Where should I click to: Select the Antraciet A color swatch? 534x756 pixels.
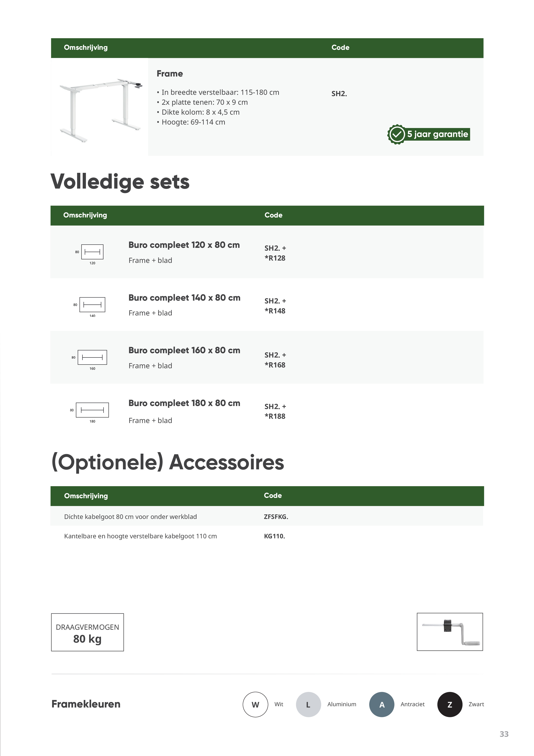(382, 704)
